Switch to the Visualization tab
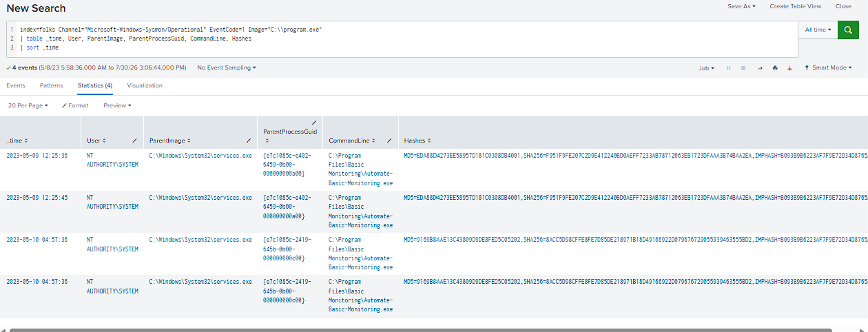 (x=145, y=85)
